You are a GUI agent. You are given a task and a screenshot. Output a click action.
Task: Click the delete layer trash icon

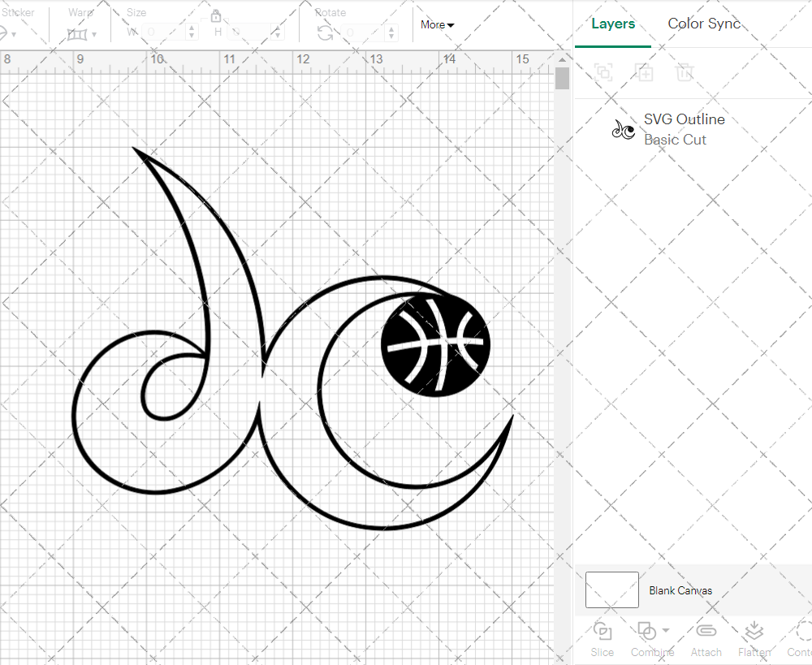coord(685,72)
